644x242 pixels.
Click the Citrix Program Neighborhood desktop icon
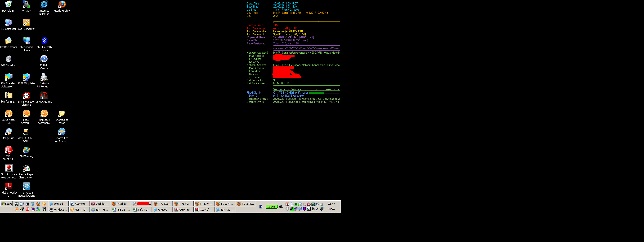(x=9, y=169)
